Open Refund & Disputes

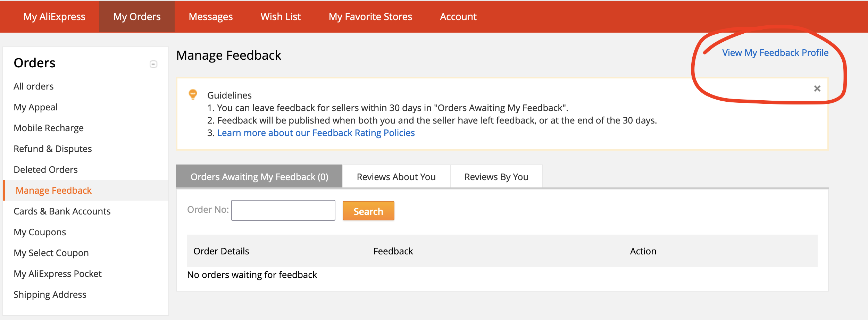pos(53,149)
